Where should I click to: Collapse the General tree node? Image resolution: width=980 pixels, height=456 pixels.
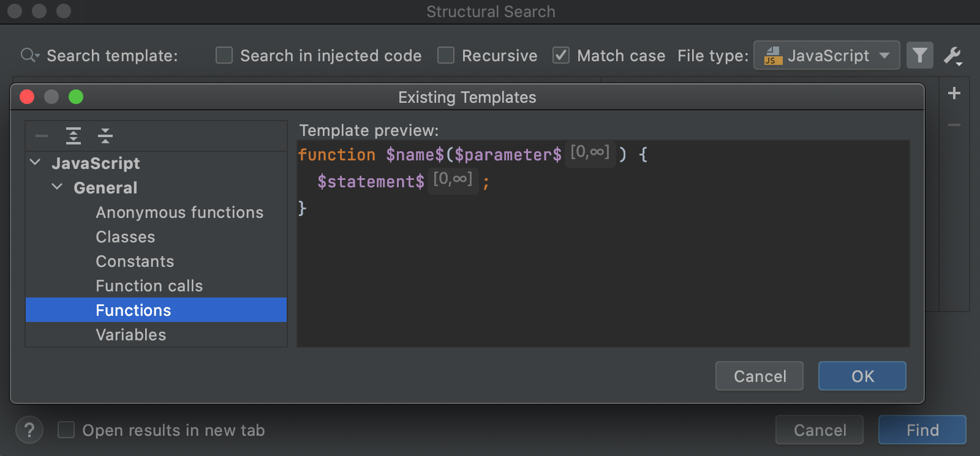58,187
